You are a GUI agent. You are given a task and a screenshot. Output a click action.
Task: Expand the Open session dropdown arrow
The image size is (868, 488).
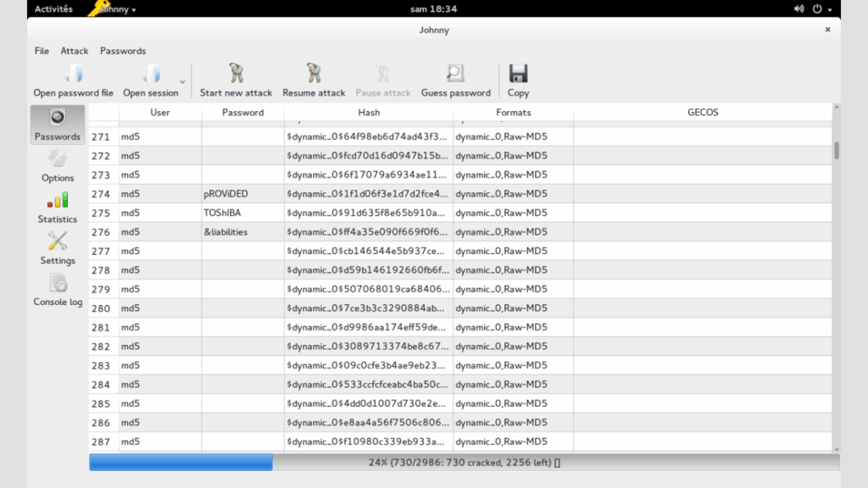tap(182, 81)
